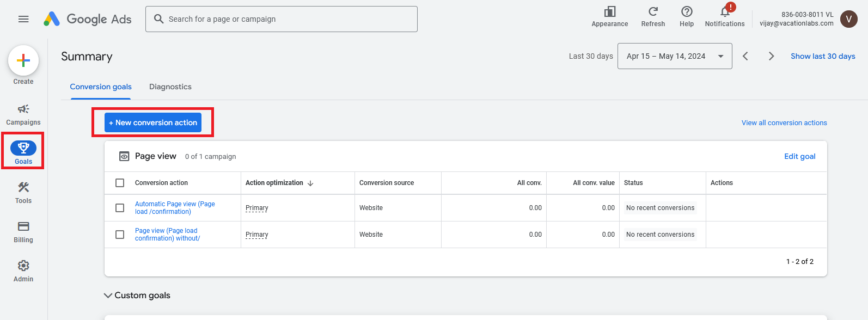Click the Create plus button

23,60
